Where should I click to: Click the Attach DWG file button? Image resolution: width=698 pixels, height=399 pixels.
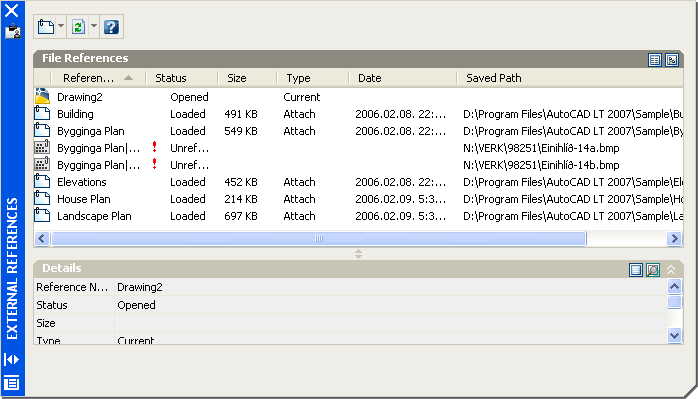pyautogui.click(x=45, y=27)
